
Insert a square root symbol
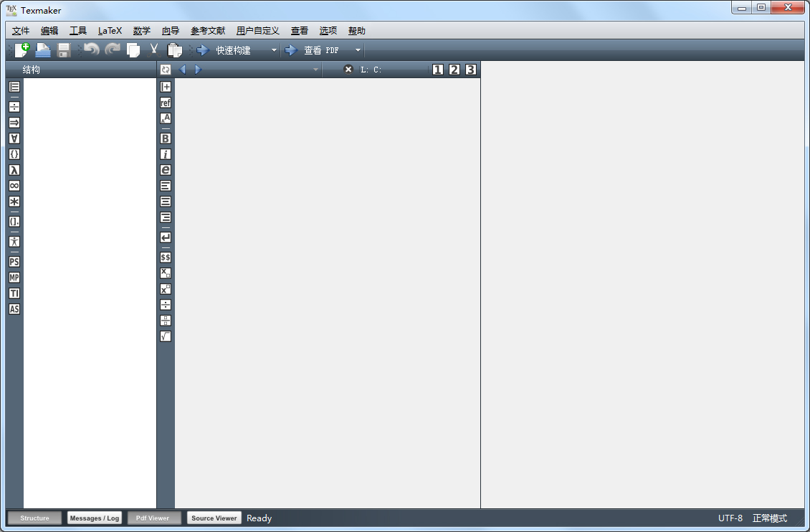pos(165,336)
